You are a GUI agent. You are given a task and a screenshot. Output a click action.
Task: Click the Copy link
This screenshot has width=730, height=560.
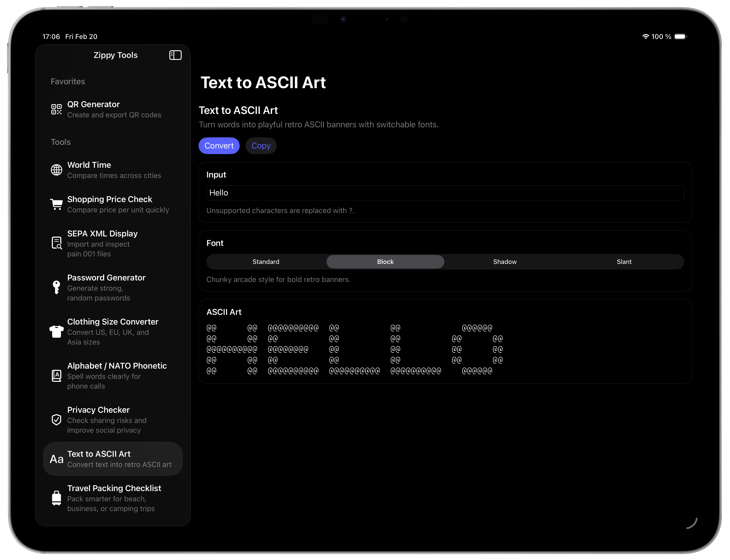click(x=261, y=146)
